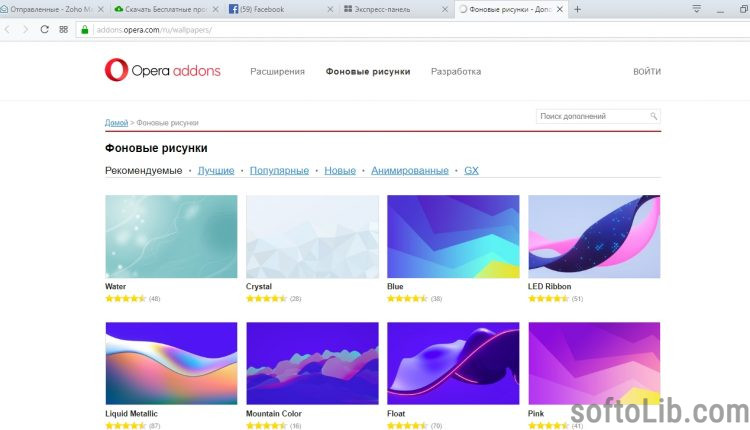Open a new tab with the plus button
This screenshot has width=750, height=430.
coord(577,9)
